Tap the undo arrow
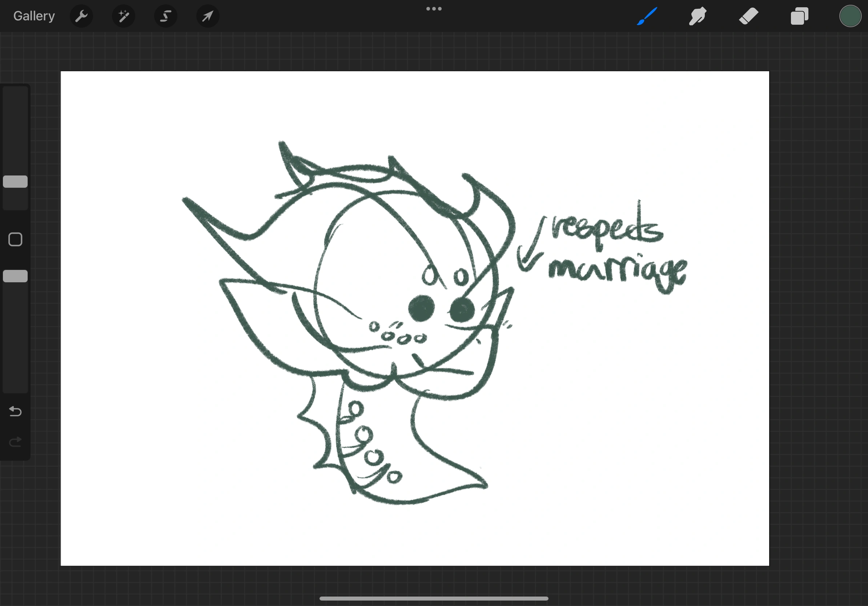 coord(15,411)
